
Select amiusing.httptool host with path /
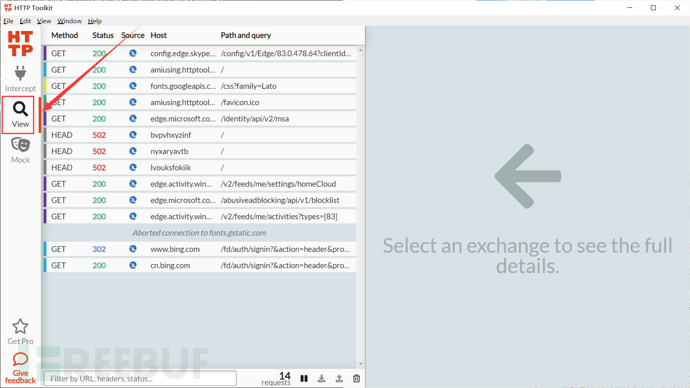(183, 70)
